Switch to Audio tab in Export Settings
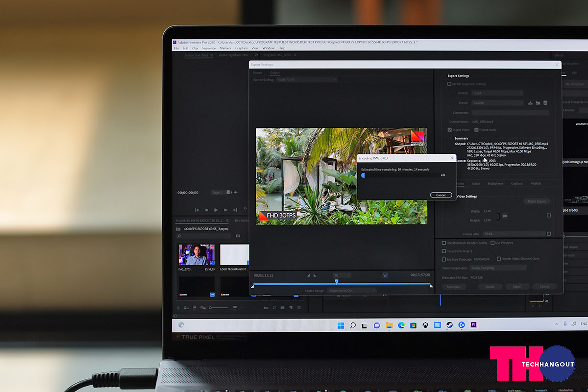This screenshot has height=392, width=588. (475, 184)
